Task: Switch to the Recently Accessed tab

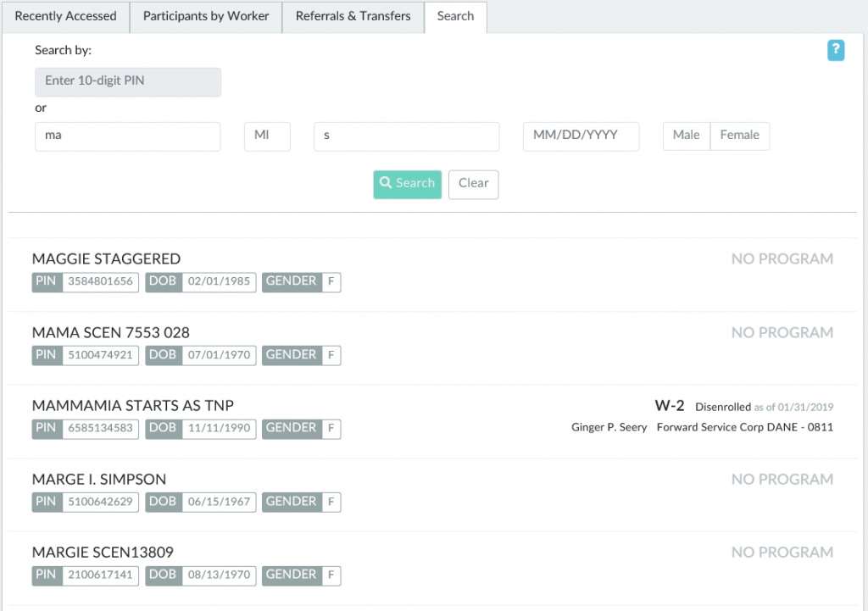Action: pyautogui.click(x=65, y=17)
